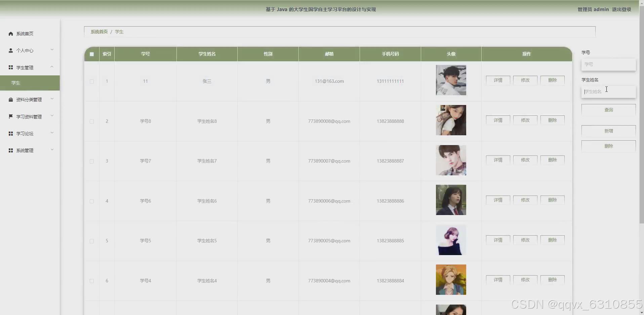The image size is (644, 315).
Task: Click 详情 for 学生姓名8
Action: pos(498,120)
